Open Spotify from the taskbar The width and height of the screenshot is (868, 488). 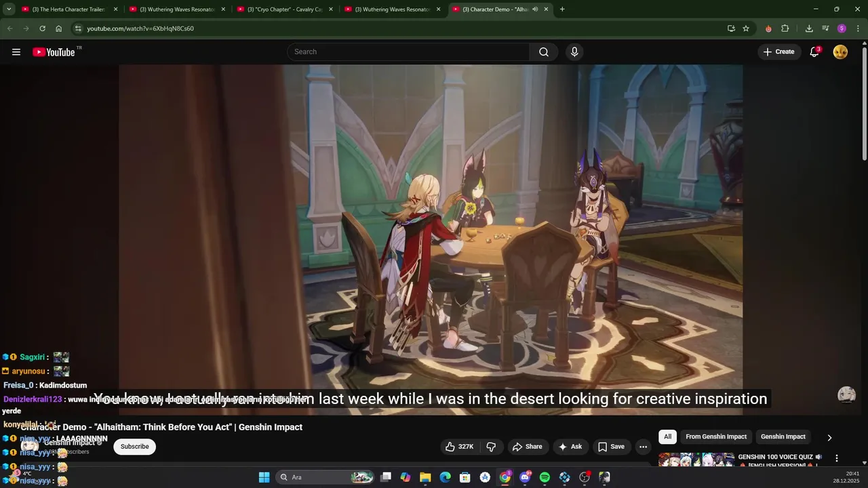(x=545, y=477)
